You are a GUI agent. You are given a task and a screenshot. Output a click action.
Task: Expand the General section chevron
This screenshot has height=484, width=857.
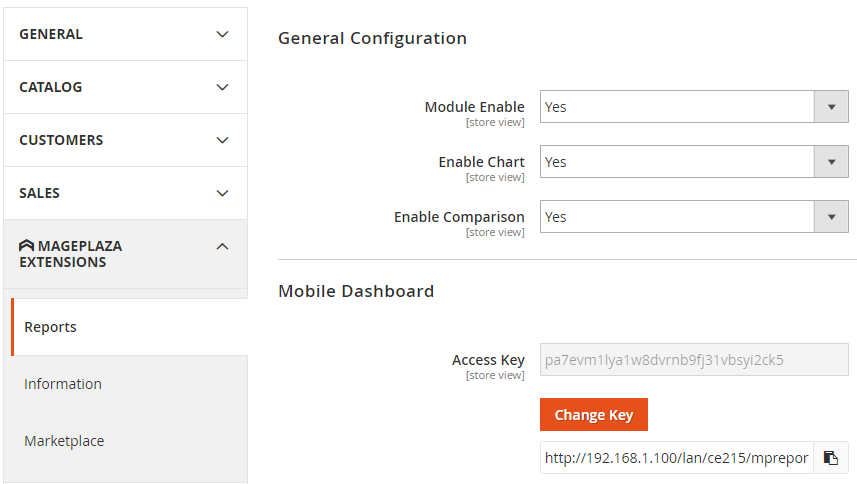coord(222,34)
